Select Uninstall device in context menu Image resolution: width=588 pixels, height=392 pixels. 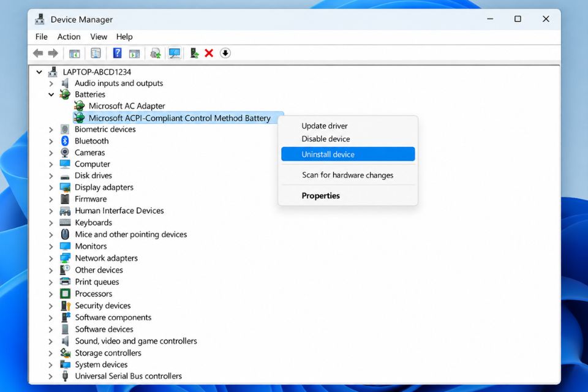(348, 154)
